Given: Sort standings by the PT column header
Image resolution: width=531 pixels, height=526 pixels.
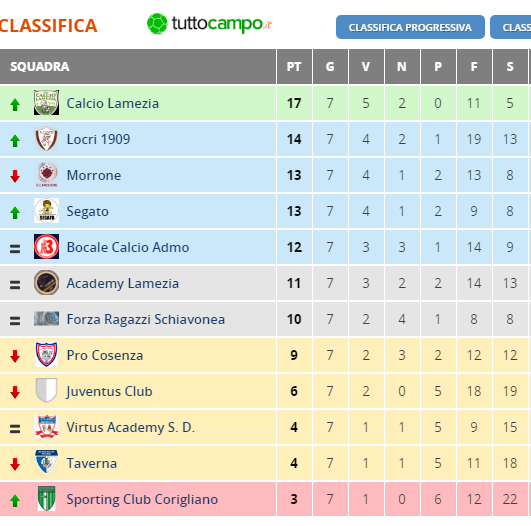Looking at the screenshot, I should click(294, 66).
